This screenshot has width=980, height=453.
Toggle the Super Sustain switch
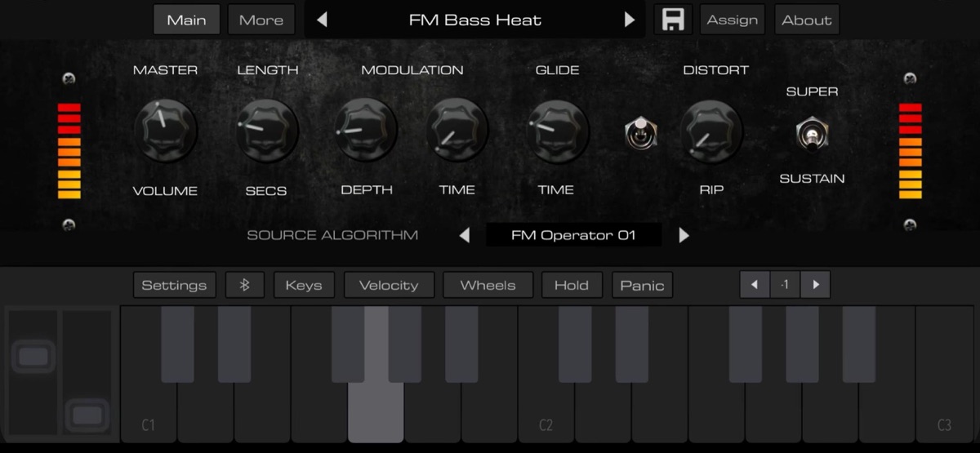click(812, 134)
